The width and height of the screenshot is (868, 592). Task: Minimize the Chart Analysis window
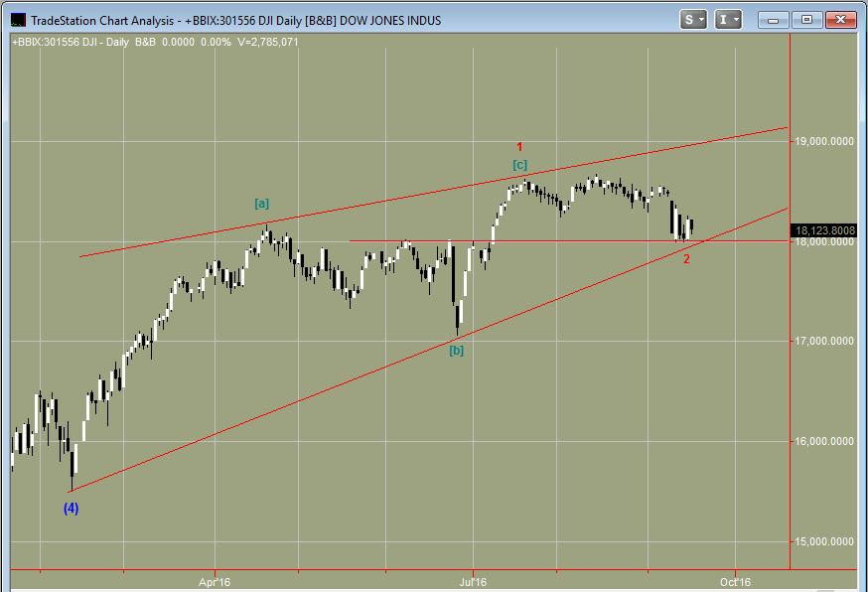(774, 20)
